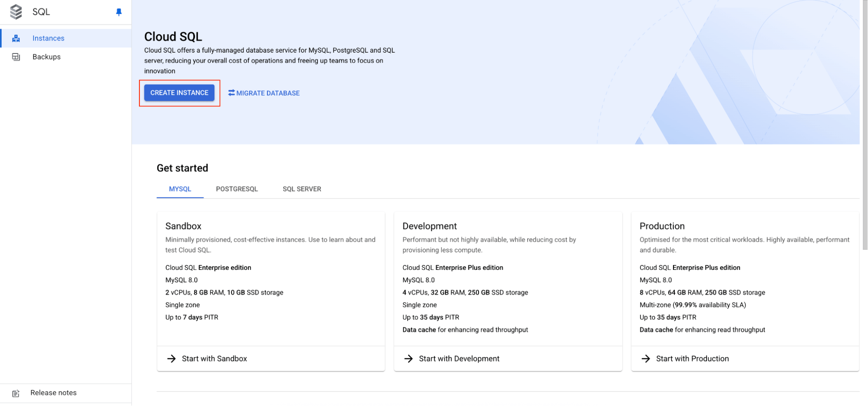Open the Backups page in sidebar

pyautogui.click(x=66, y=57)
